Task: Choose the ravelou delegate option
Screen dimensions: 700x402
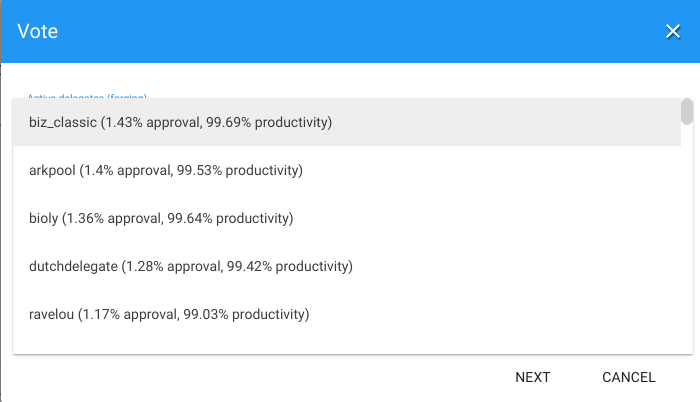Action: [169, 314]
